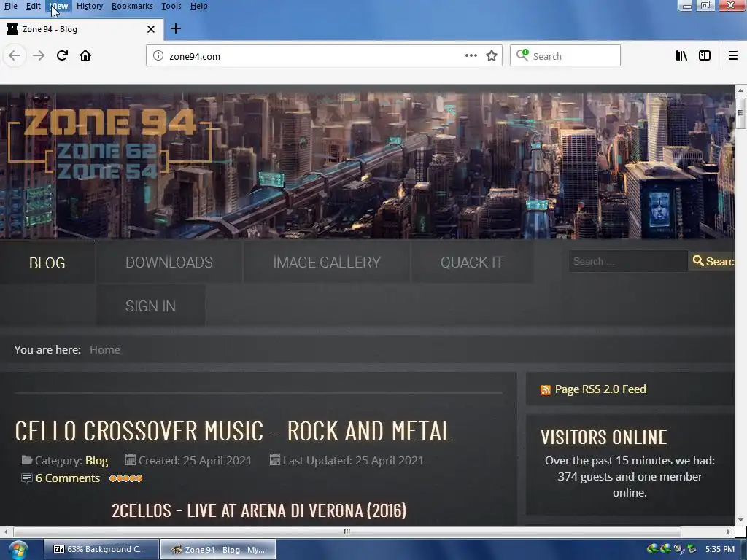The height and width of the screenshot is (560, 747).
Task: Open page actions three-dot menu
Action: click(x=471, y=55)
